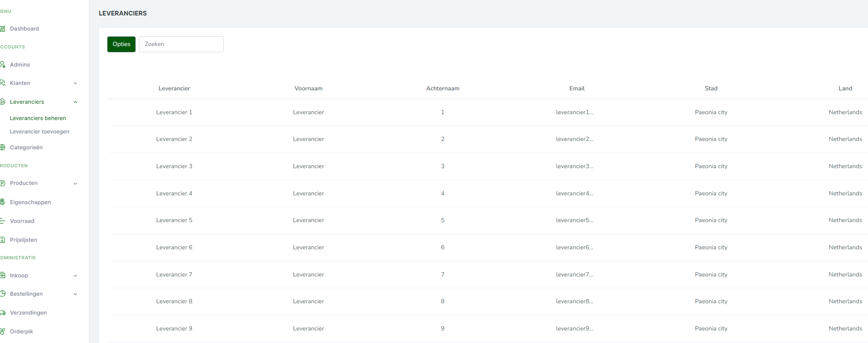Click Achternaam value 7

pos(443,275)
